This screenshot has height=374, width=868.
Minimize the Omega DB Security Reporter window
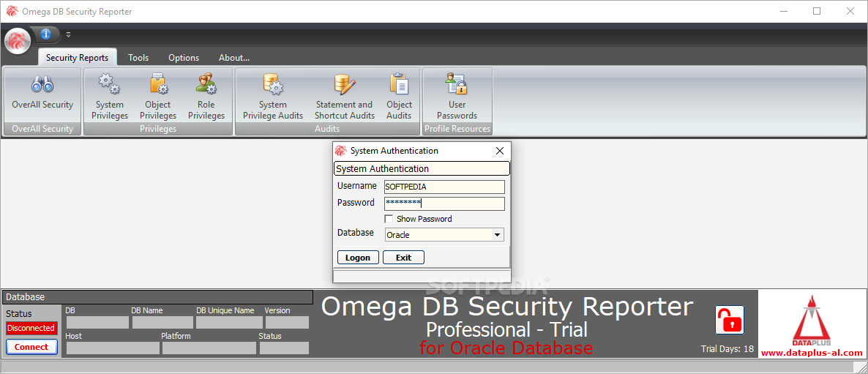(x=783, y=11)
